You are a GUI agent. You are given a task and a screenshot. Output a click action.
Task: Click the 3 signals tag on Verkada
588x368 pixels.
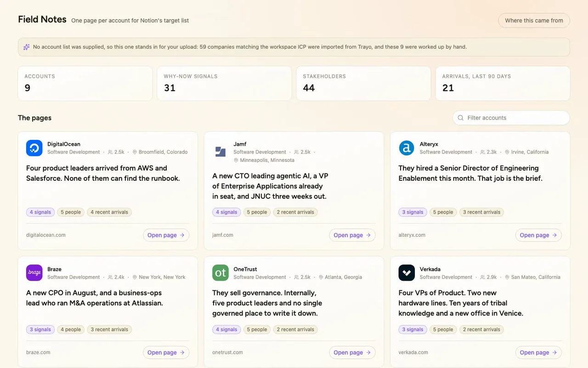pos(413,329)
